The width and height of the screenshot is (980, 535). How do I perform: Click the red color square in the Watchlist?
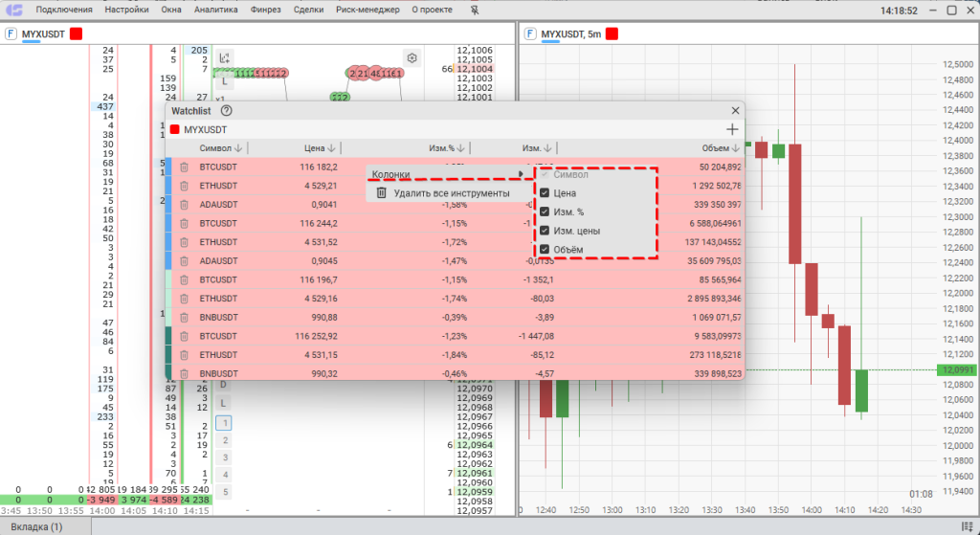click(x=175, y=130)
